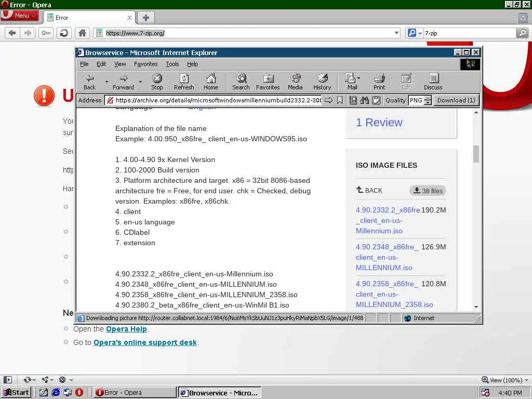Open the 1 Review link
The image size is (532, 399).
tap(379, 122)
